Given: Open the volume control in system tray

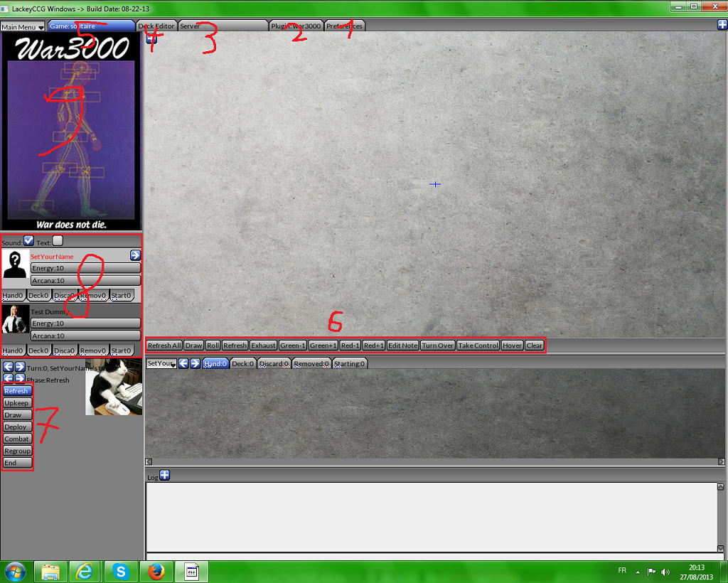Looking at the screenshot, I should click(x=665, y=572).
